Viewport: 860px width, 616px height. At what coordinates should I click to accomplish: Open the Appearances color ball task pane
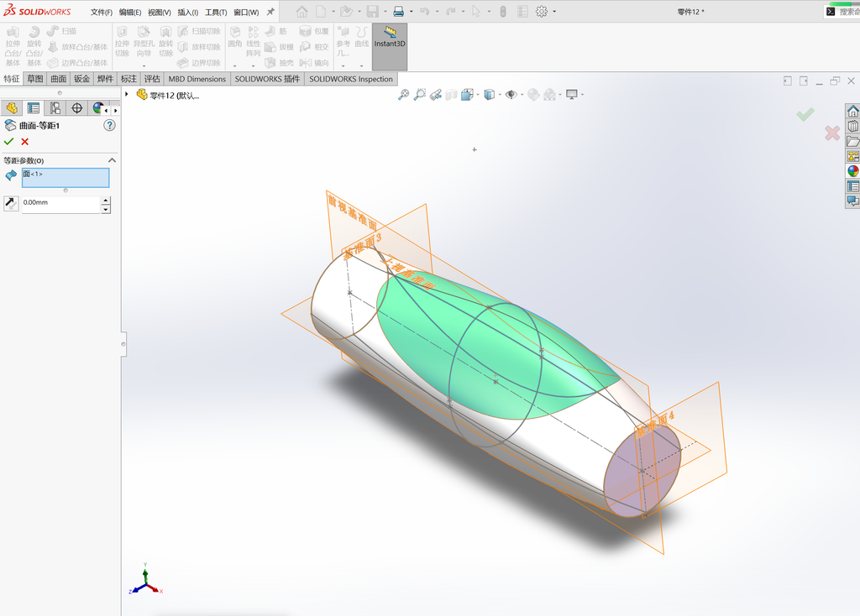tap(853, 171)
